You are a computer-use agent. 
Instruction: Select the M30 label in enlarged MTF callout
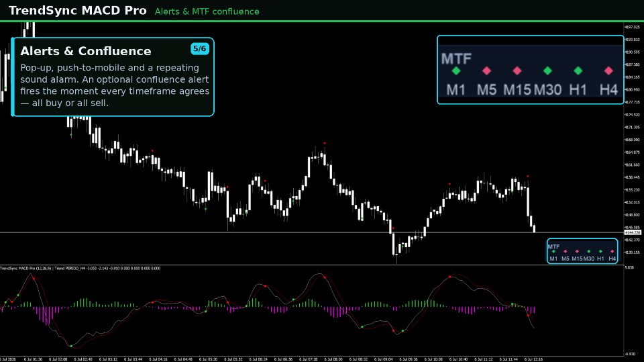(547, 90)
